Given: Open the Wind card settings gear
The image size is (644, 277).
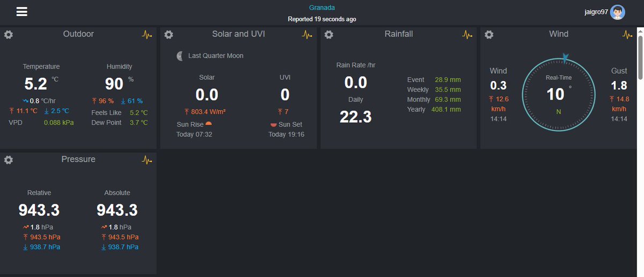Looking at the screenshot, I should tap(489, 34).
